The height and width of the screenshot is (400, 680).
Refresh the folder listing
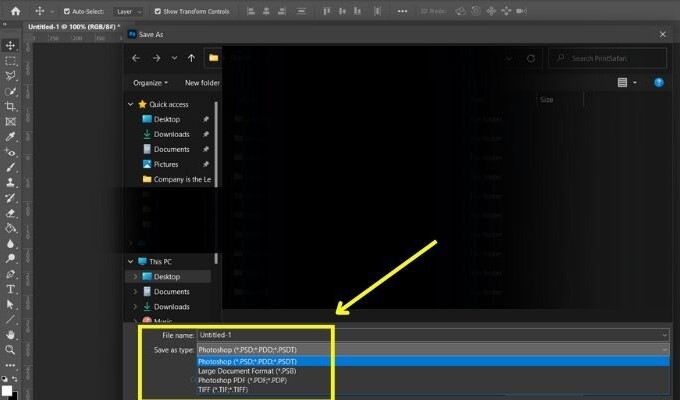pos(531,59)
